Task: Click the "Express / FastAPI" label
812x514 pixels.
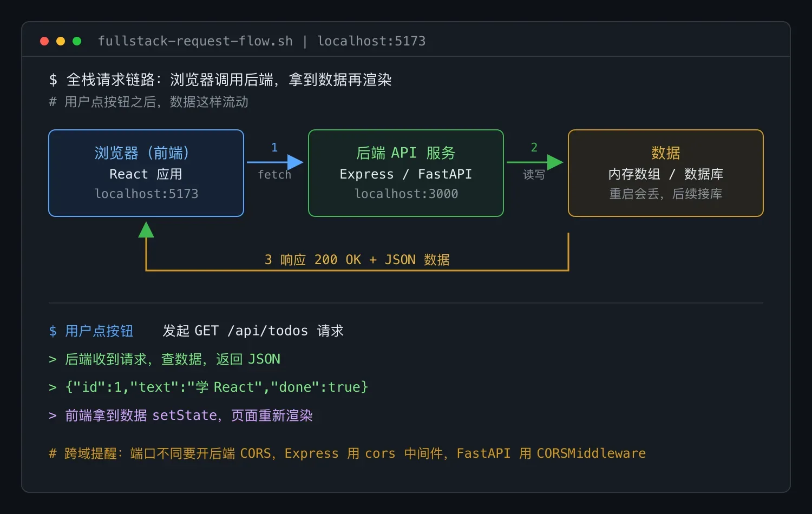Action: pyautogui.click(x=406, y=174)
